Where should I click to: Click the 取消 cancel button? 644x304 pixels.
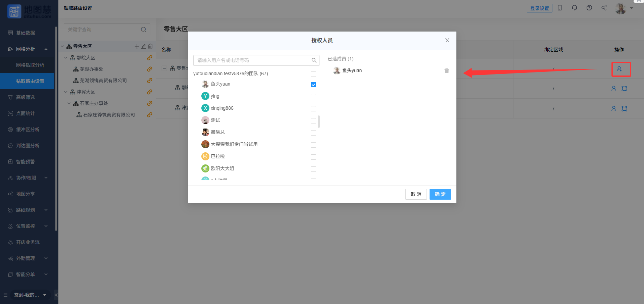(416, 194)
